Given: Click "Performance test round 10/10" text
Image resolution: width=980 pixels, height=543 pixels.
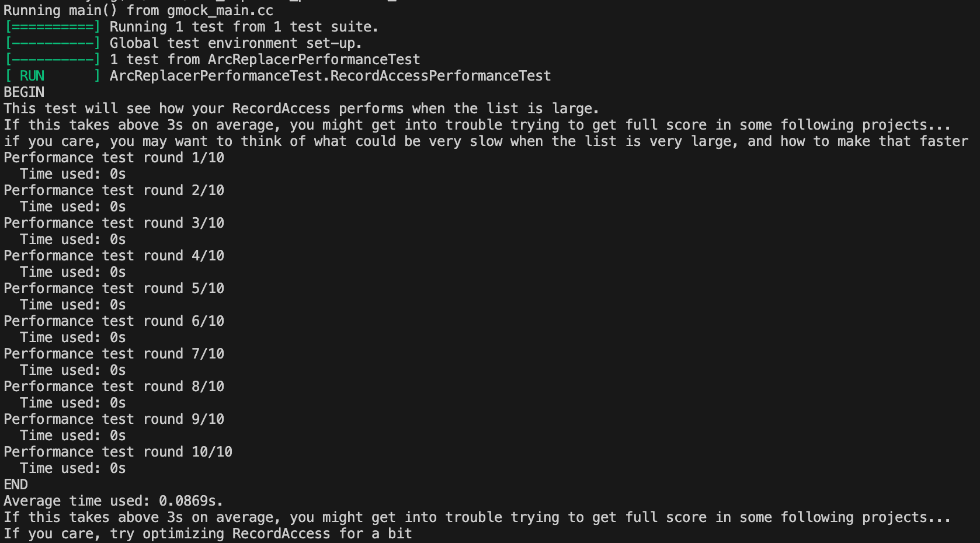Looking at the screenshot, I should pos(118,452).
